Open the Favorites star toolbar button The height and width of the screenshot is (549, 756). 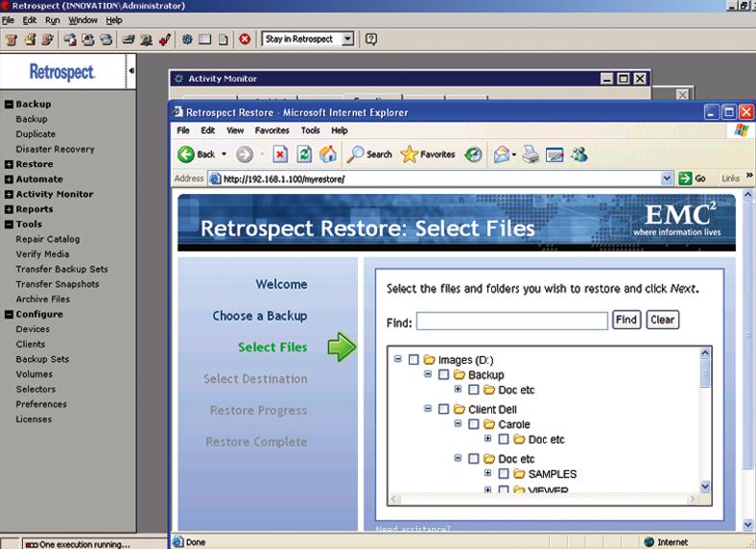click(x=428, y=155)
